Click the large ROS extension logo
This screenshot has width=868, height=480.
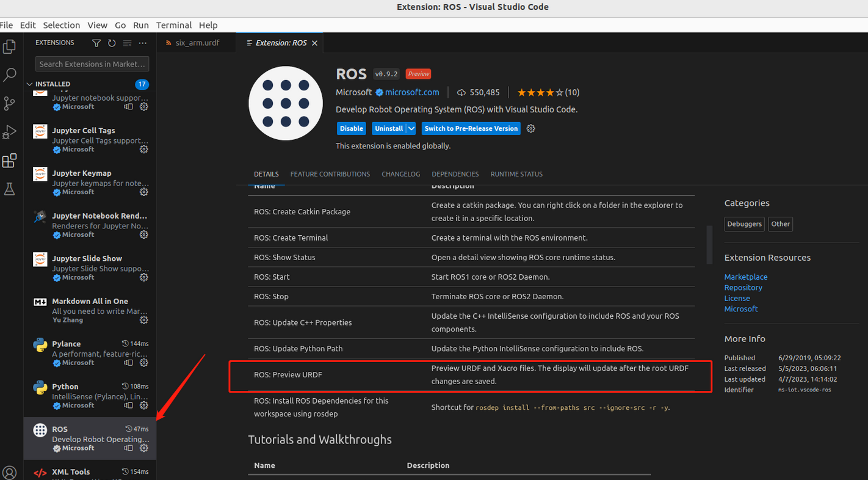click(286, 103)
